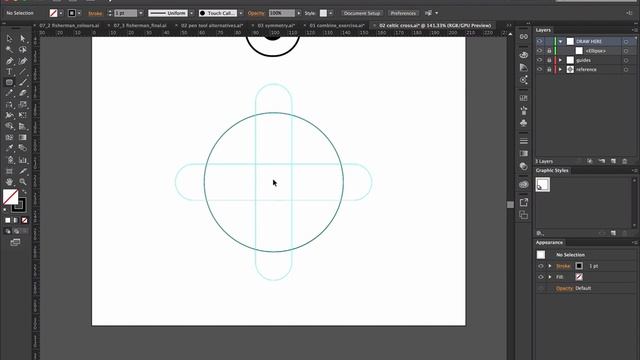
Task: Select the Selection tool (black arrow)
Action: coord(9,39)
